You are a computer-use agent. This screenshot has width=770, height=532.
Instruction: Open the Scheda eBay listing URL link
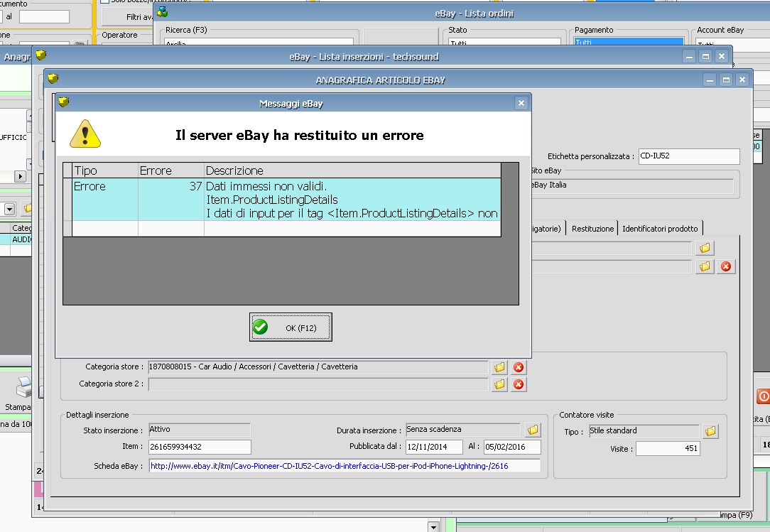click(329, 466)
